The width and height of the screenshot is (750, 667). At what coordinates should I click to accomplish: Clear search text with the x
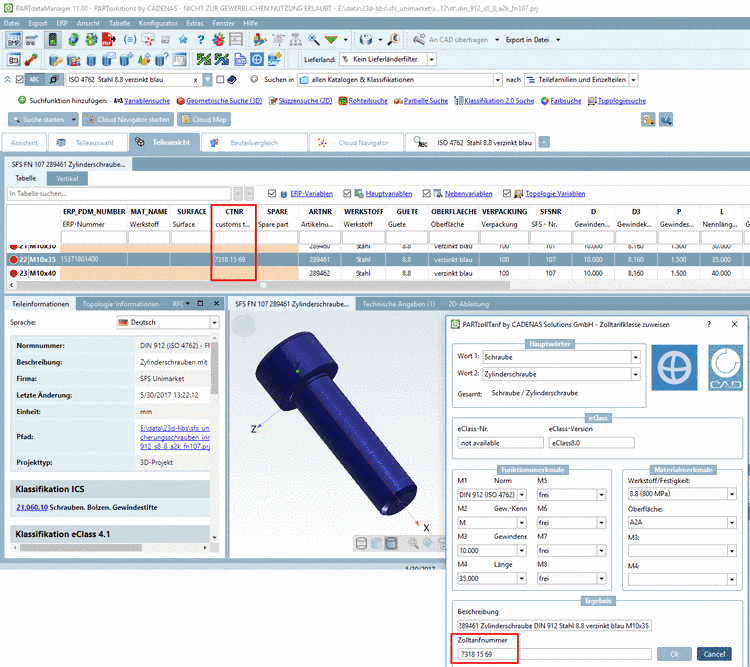click(x=195, y=80)
